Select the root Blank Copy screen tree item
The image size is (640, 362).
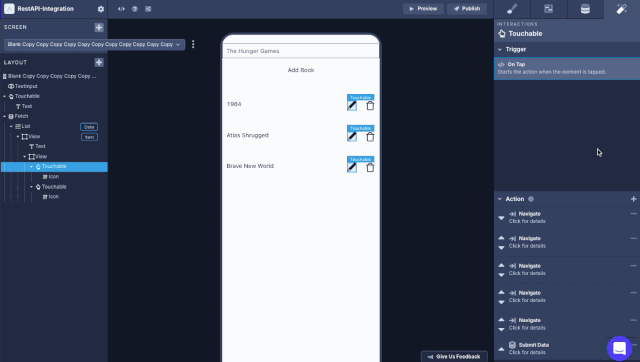(52, 76)
